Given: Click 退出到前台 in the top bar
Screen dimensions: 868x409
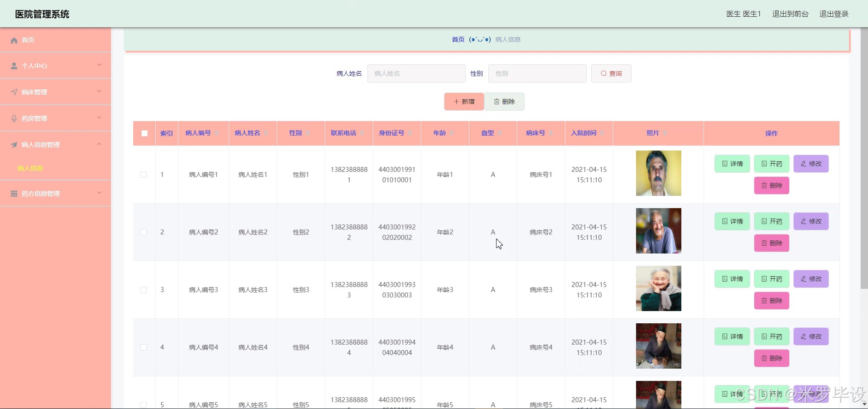Looking at the screenshot, I should pos(790,14).
